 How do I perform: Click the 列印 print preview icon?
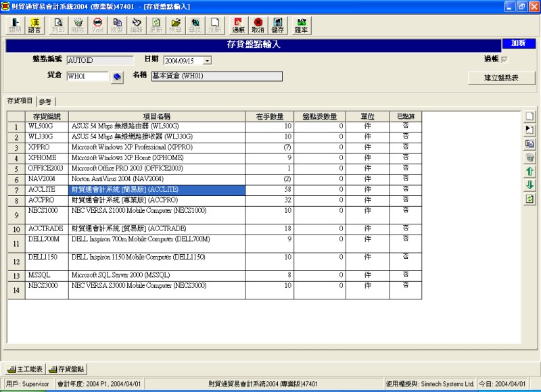coord(58,26)
